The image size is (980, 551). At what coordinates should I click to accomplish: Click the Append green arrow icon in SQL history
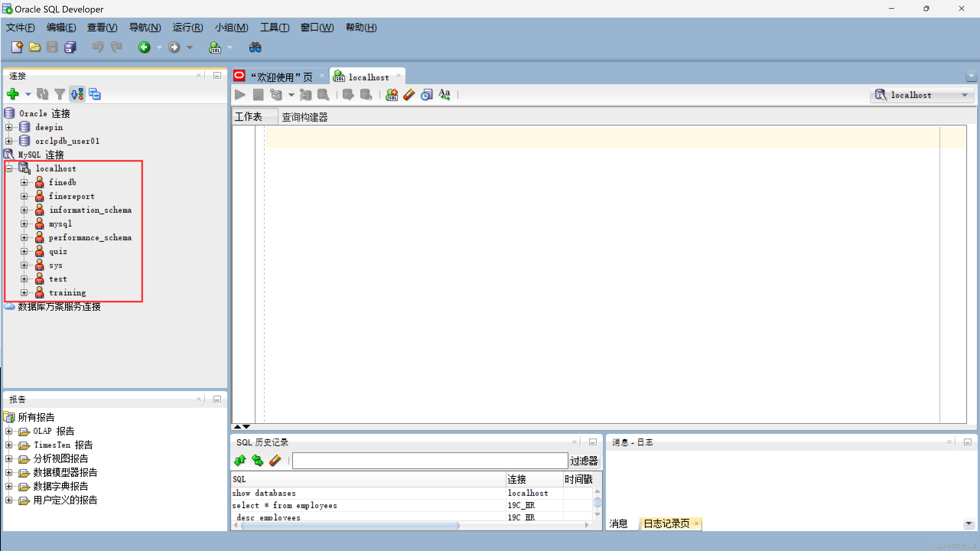tap(240, 460)
